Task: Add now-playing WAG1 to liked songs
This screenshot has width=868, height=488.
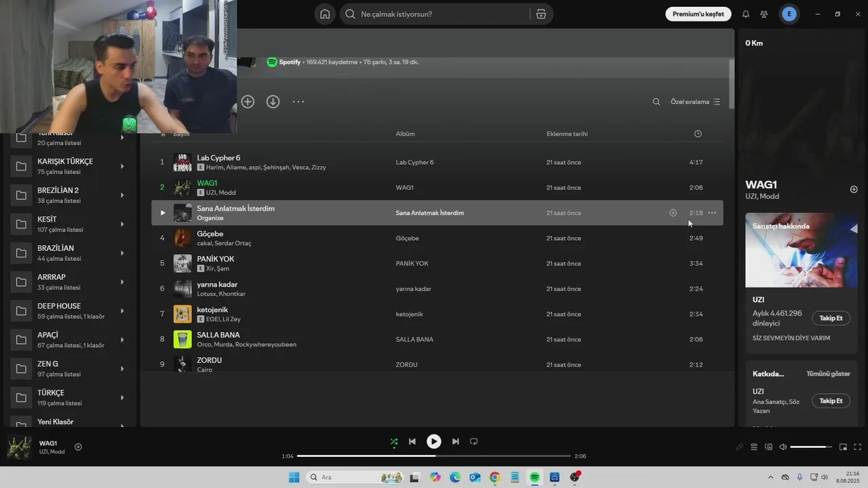Action: point(78,447)
